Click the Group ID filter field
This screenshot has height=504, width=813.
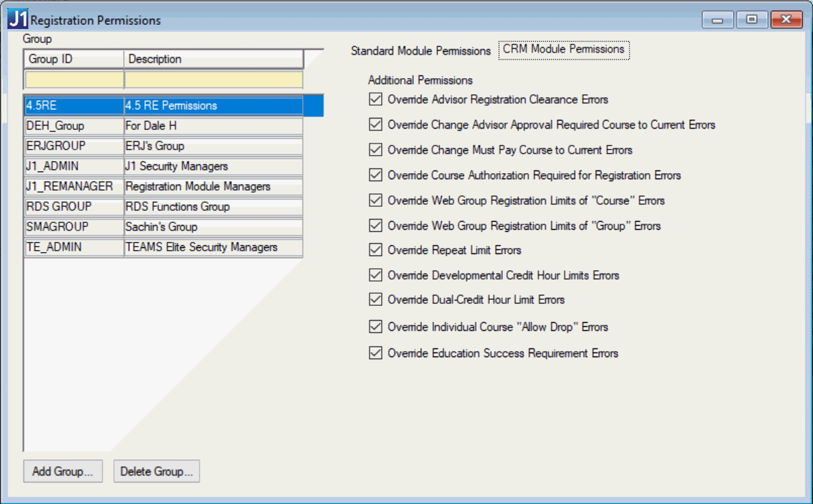point(73,80)
